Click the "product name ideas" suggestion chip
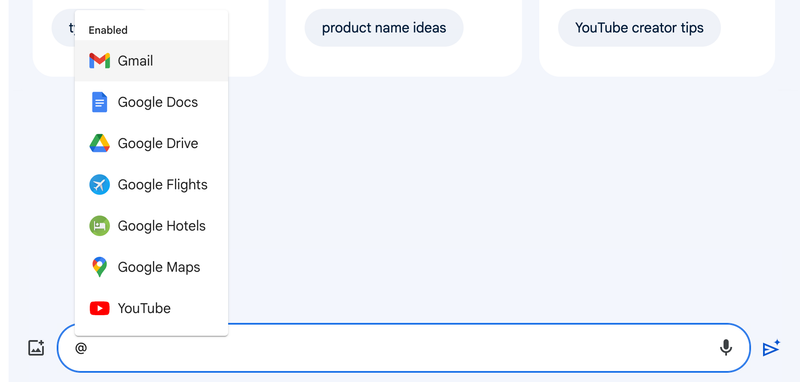This screenshot has width=800, height=382. [x=384, y=28]
